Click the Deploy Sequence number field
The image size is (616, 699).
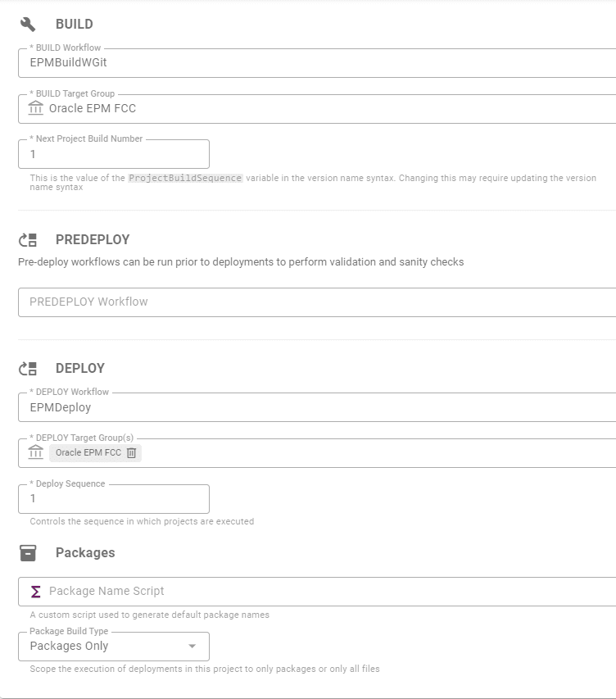[x=114, y=499]
